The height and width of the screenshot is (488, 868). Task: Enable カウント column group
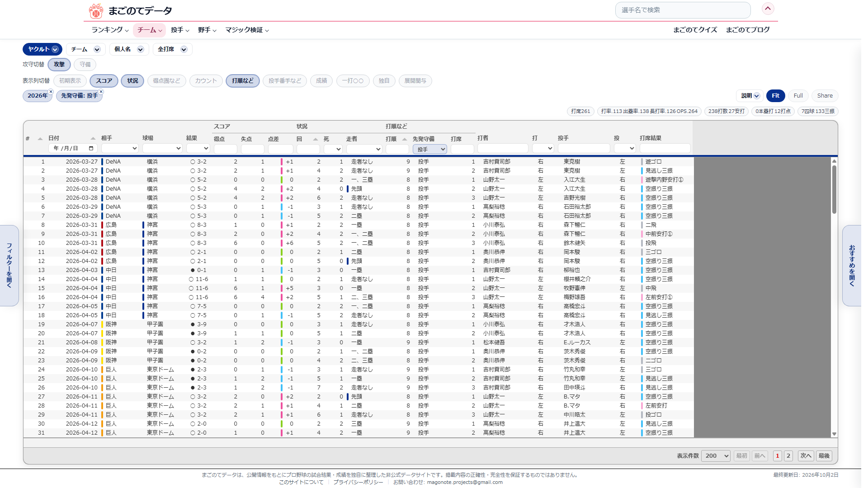pos(206,81)
